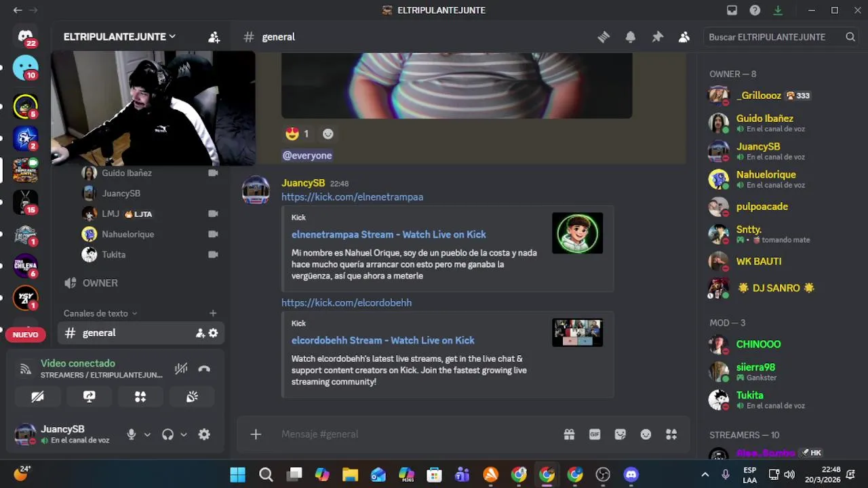The image size is (868, 488).
Task: Open inbox icon in title bar
Action: [x=732, y=10]
